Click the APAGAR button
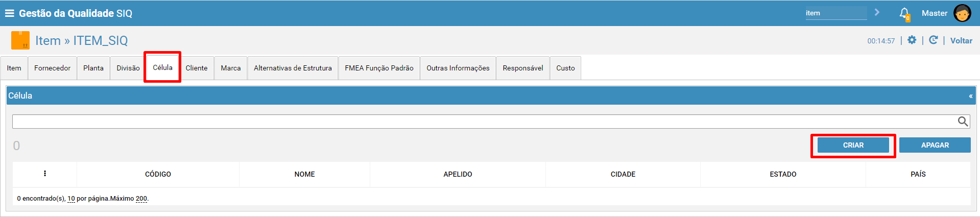This screenshot has width=980, height=217. tap(935, 145)
